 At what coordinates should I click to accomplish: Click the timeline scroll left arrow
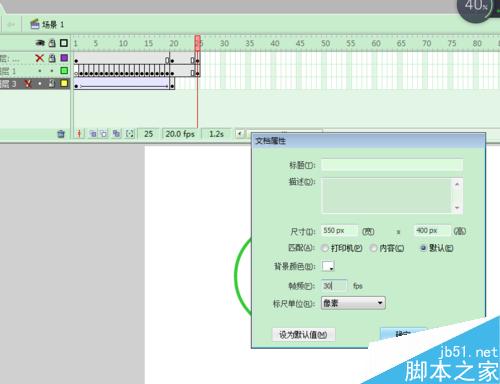pyautogui.click(x=240, y=134)
